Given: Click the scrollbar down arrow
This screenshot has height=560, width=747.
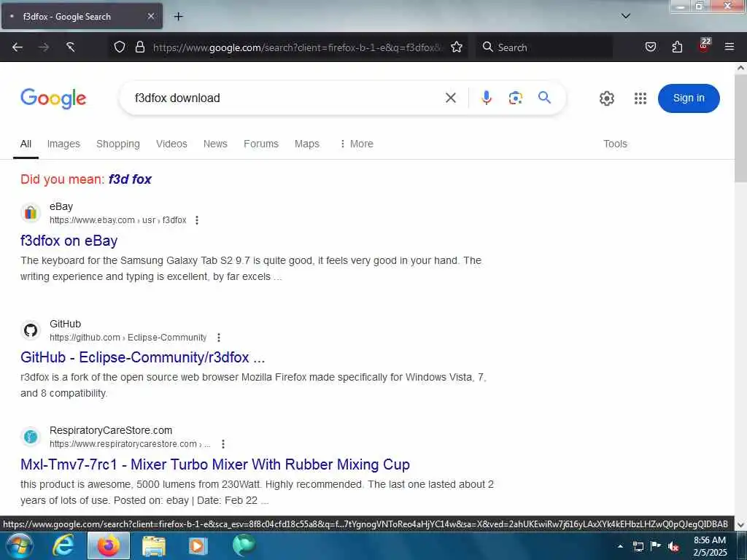Looking at the screenshot, I should tap(740, 525).
